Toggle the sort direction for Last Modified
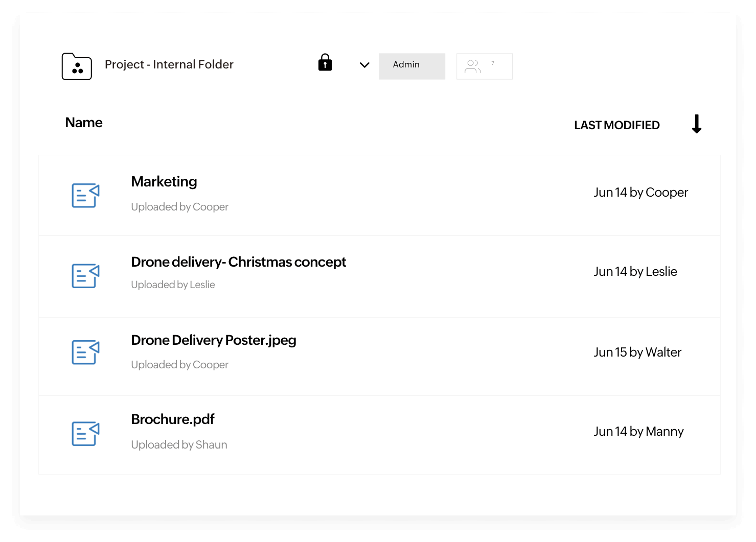Screen dimensions: 756x542 point(697,124)
